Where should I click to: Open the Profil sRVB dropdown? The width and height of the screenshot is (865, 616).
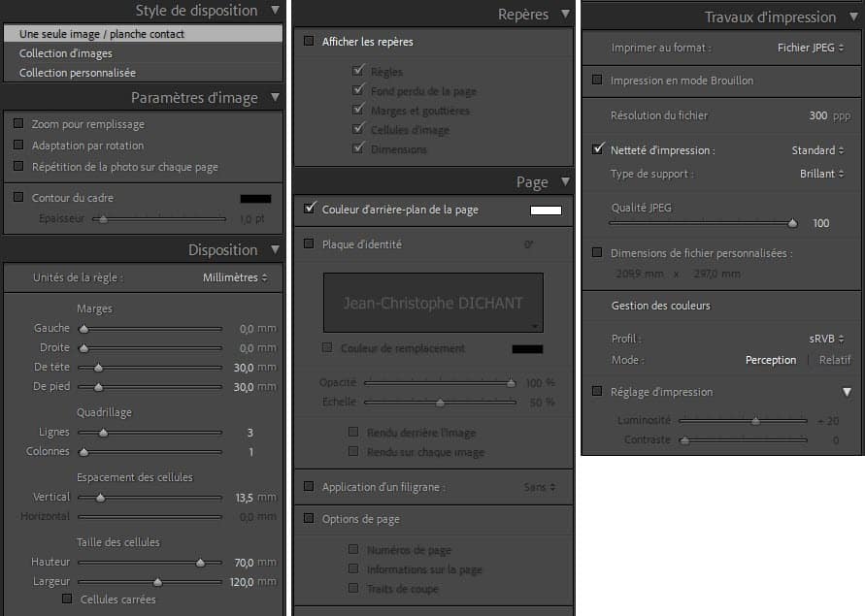click(x=826, y=340)
